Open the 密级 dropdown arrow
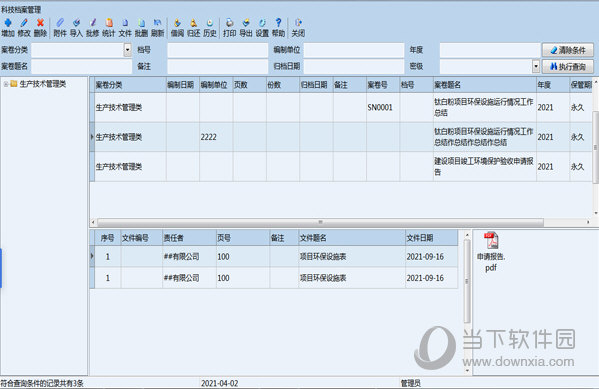599x389 pixels. coord(536,66)
